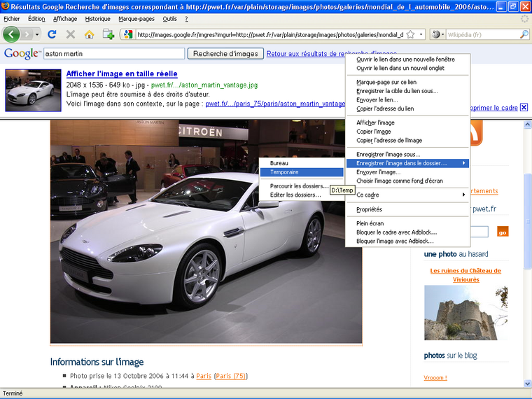Choose Enregistrer la cible du lien sous

(x=407, y=91)
